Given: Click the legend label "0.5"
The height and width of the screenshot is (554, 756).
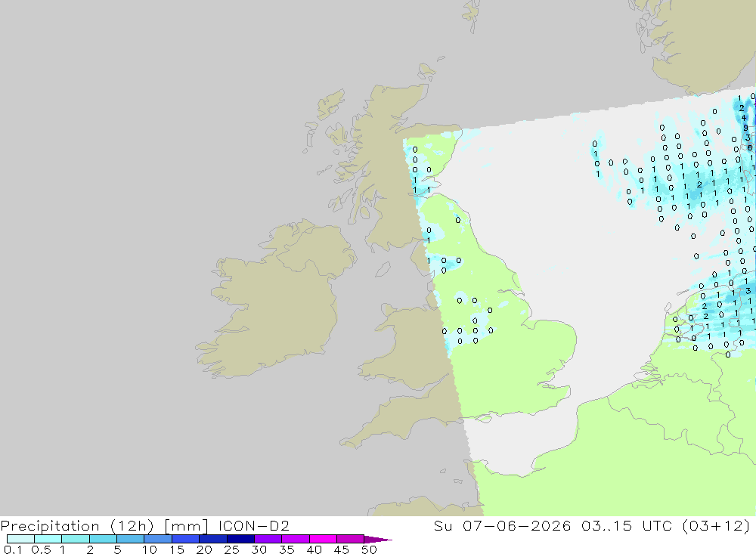Looking at the screenshot, I should (x=41, y=549).
